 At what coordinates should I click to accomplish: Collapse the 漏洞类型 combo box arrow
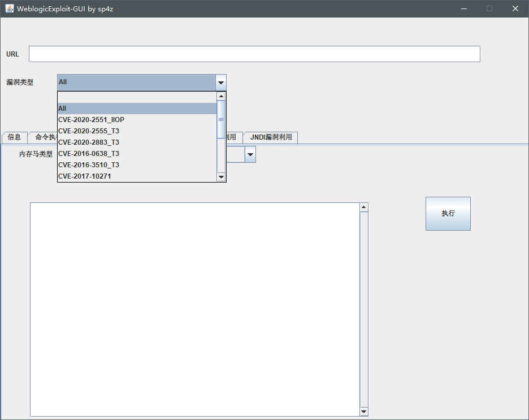(221, 83)
